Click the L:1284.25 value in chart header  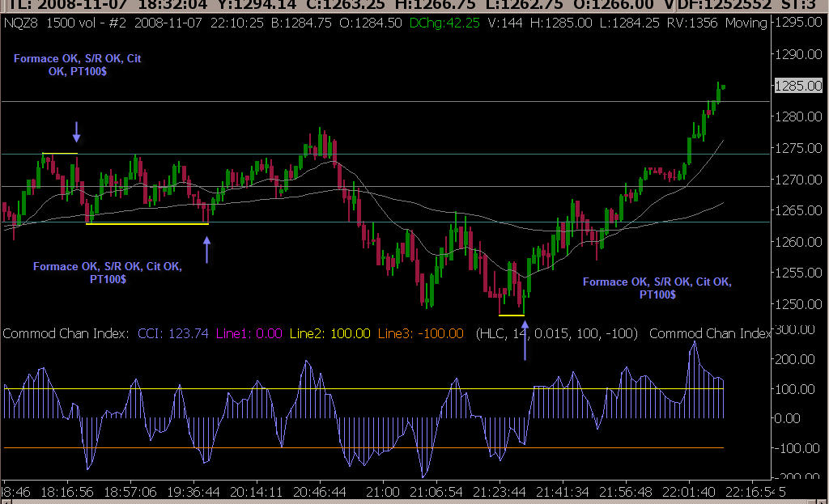629,23
